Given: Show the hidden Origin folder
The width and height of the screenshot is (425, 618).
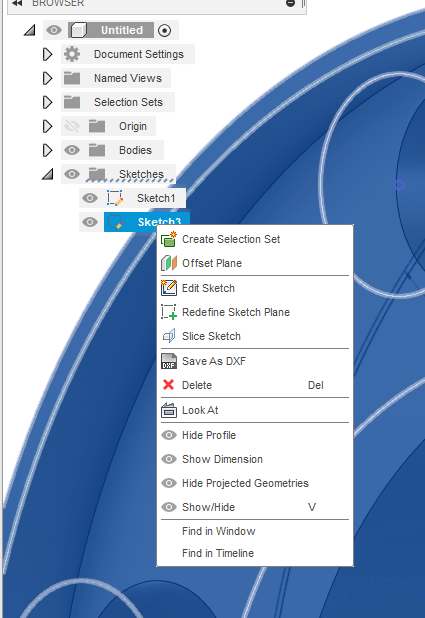Looking at the screenshot, I should coord(72,126).
